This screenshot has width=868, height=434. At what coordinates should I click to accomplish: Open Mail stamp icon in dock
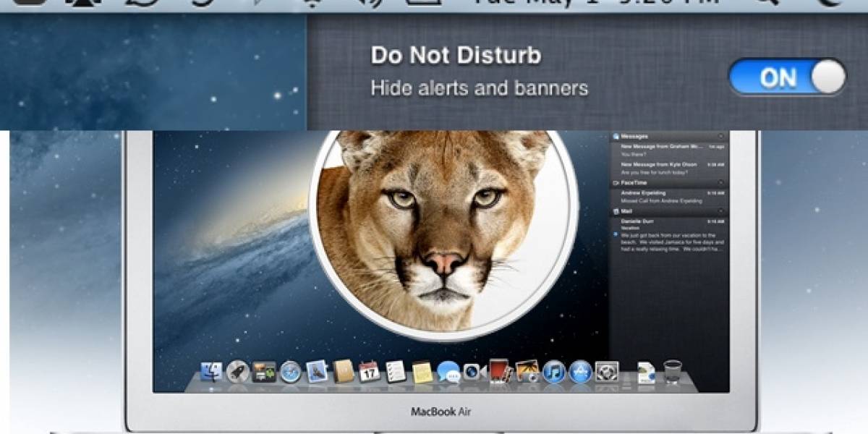317,371
